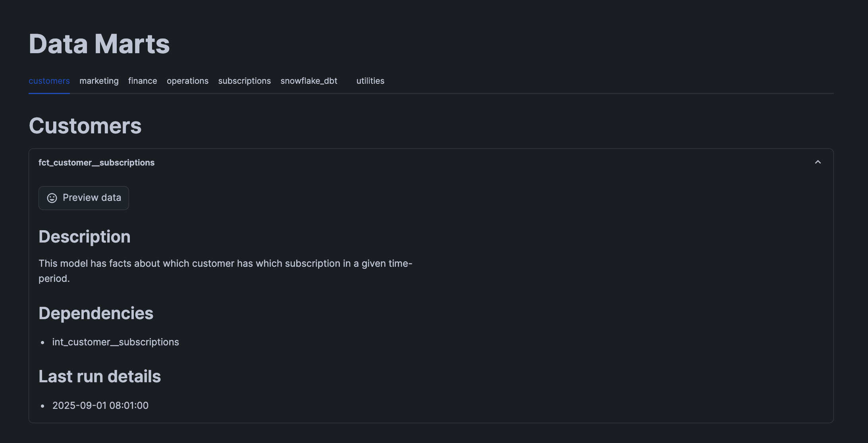Open the finance tab
868x443 pixels.
coord(143,81)
